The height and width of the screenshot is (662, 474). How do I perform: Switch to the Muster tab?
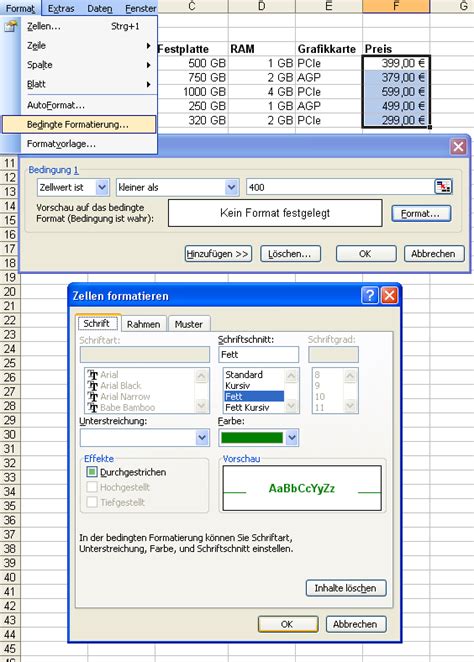tap(189, 324)
